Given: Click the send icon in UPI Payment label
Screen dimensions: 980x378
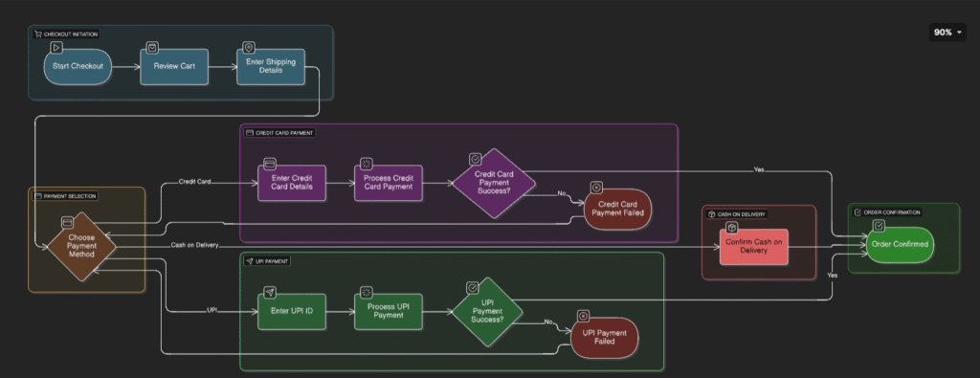Looking at the screenshot, I should coord(250,262).
